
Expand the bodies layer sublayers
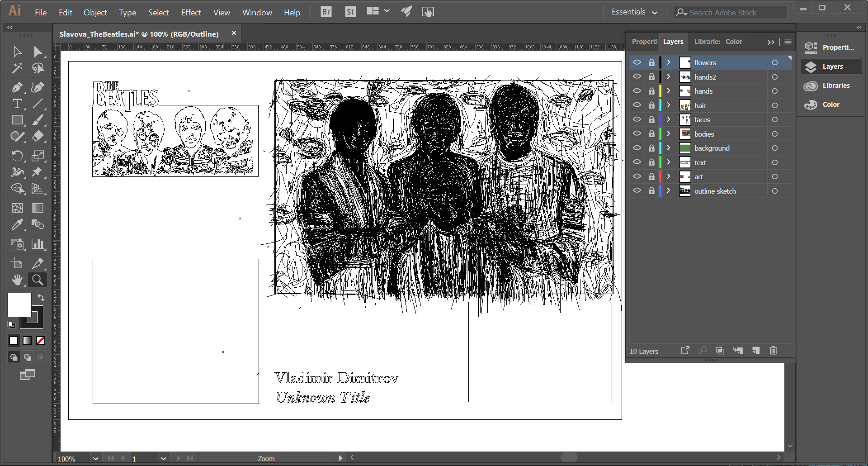[x=669, y=134]
